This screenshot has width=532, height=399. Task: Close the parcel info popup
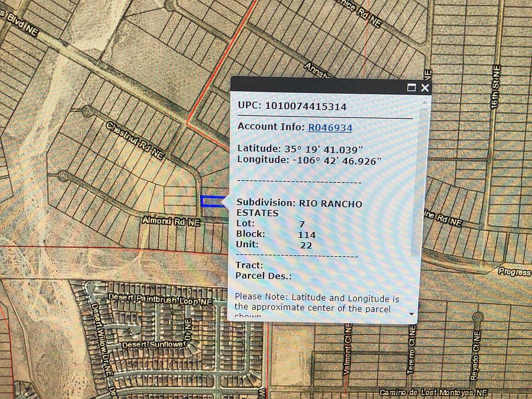pos(425,88)
